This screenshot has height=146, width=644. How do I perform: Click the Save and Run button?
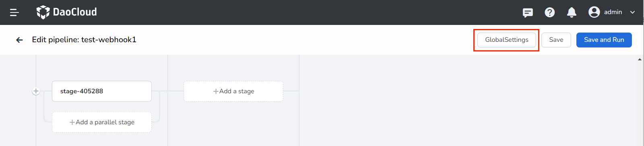[604, 40]
